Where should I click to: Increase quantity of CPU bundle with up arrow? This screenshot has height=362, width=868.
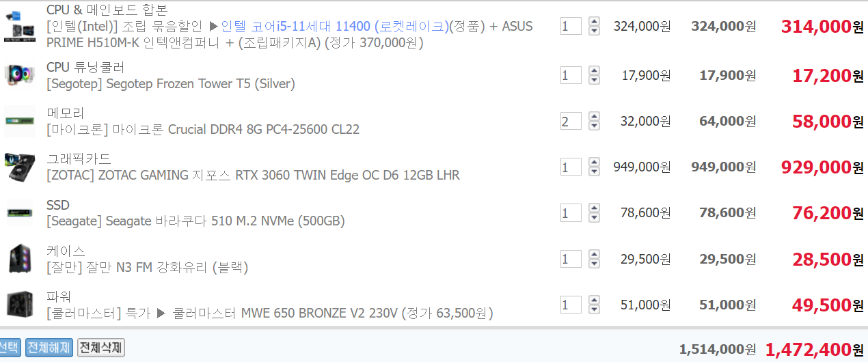(594, 22)
